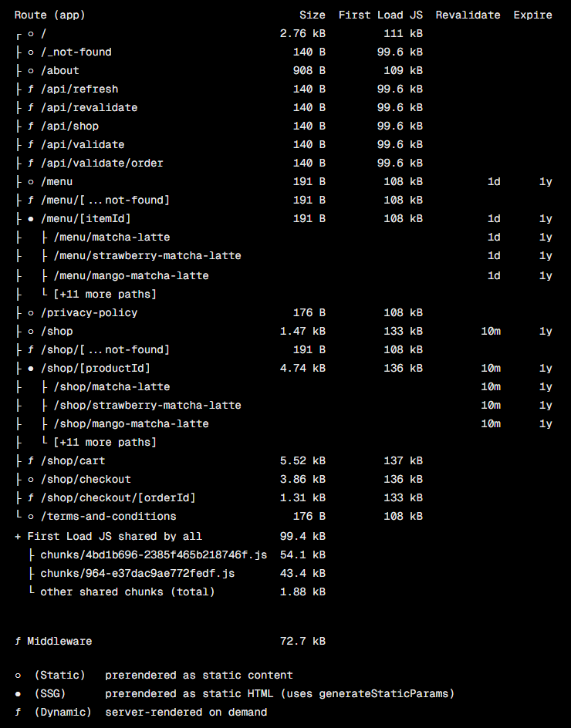Click the /api/revalidate route
The image size is (571, 728).
coord(90,108)
